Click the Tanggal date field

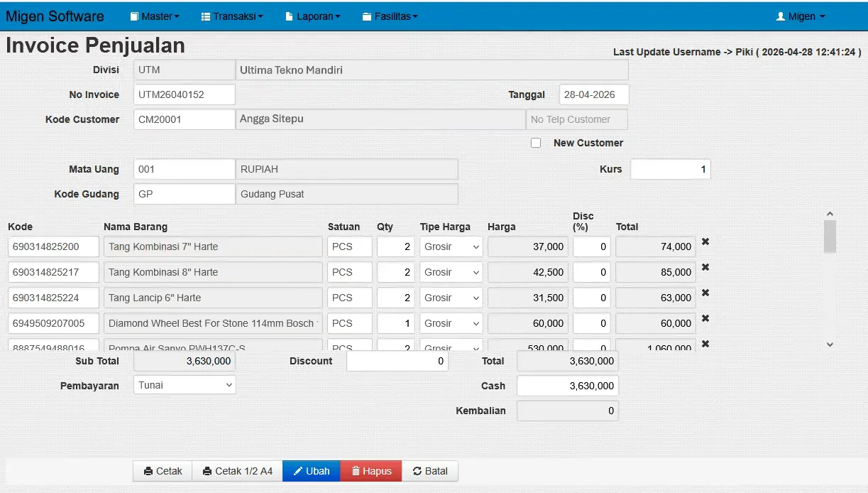[x=594, y=94]
